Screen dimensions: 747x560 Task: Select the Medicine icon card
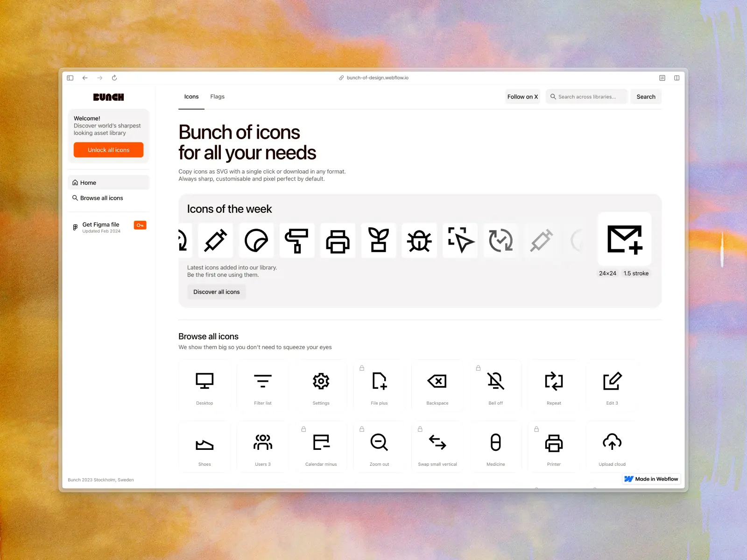pyautogui.click(x=496, y=447)
